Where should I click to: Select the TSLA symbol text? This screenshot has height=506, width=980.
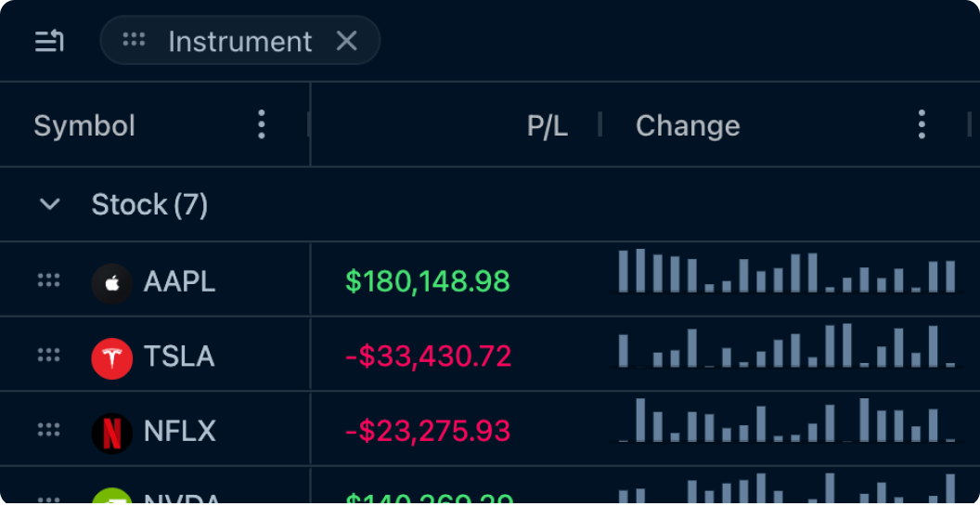179,357
